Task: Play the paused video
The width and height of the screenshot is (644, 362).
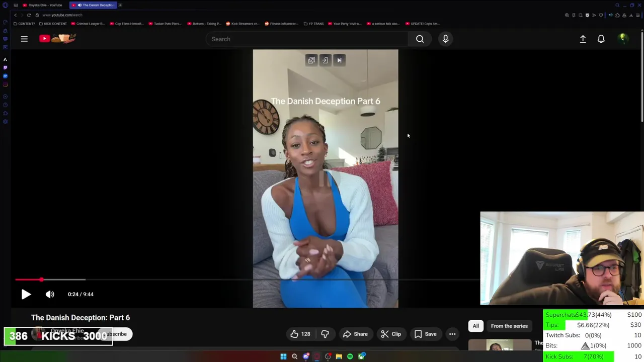Action: [26, 295]
